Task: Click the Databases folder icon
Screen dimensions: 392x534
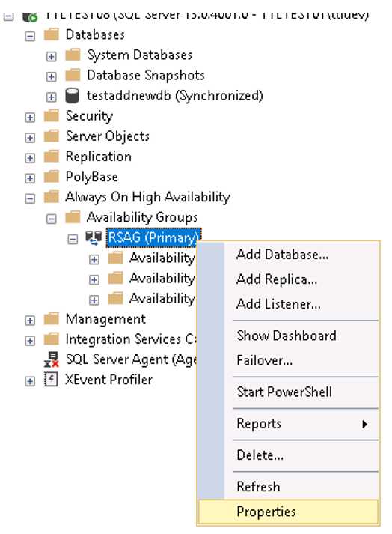Action: pos(52,34)
